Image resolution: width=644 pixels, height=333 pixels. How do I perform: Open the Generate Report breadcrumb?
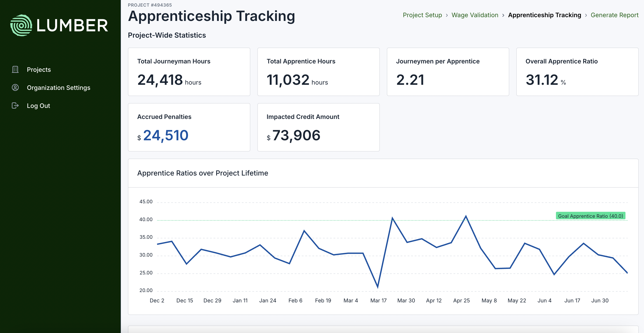coord(614,15)
